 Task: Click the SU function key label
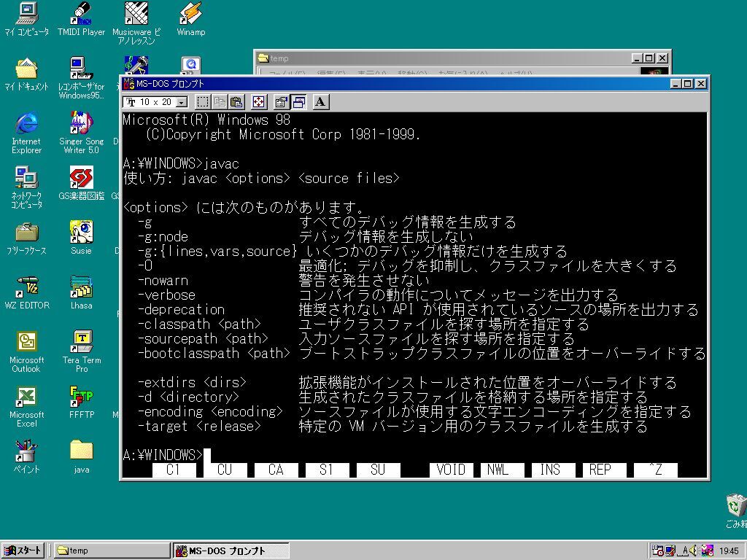pos(379,470)
